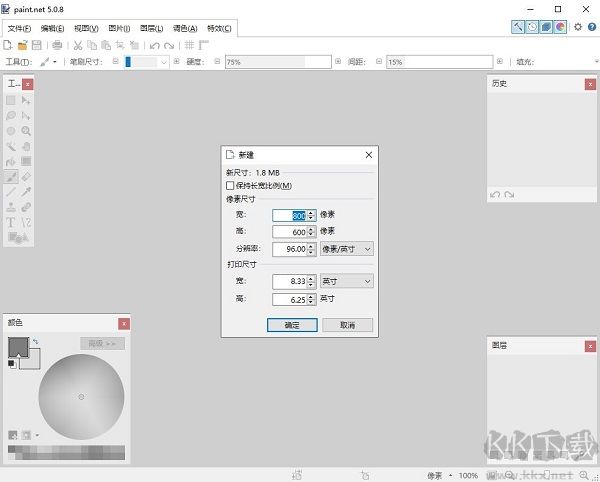Viewport: 600px width, 482px height.
Task: Open the palette options dropdown in Colors
Action: coord(37,435)
